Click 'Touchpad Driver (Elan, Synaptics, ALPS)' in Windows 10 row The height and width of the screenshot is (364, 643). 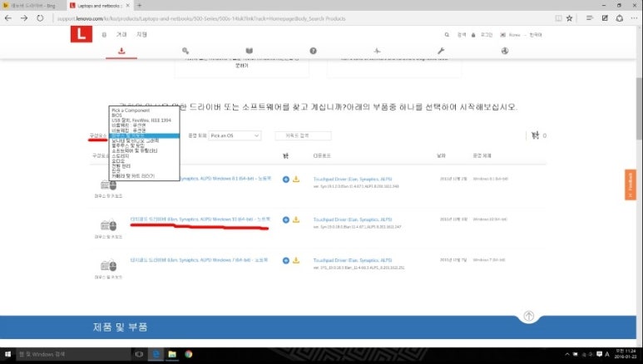353,219
